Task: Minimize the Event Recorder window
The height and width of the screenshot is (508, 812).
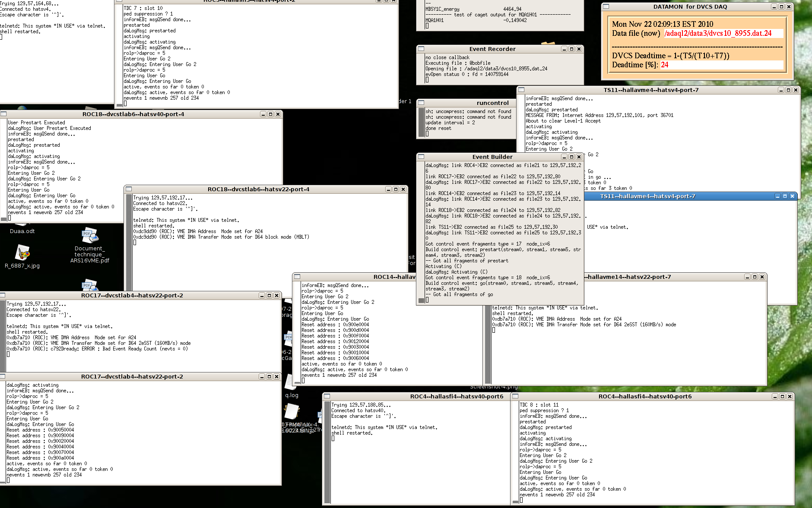Action: (564, 49)
